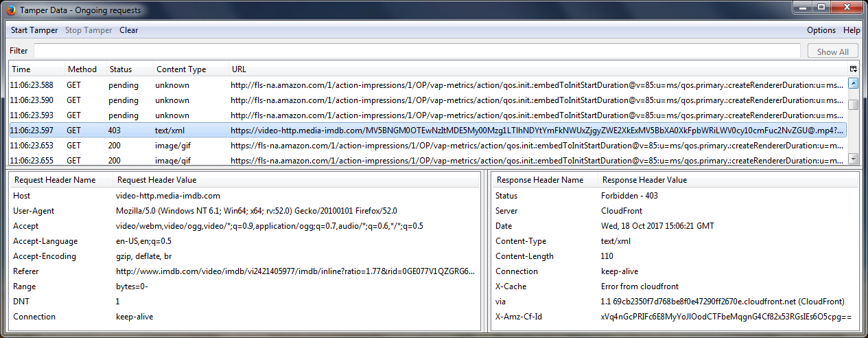Select the Server CloudFront response row

click(x=675, y=211)
